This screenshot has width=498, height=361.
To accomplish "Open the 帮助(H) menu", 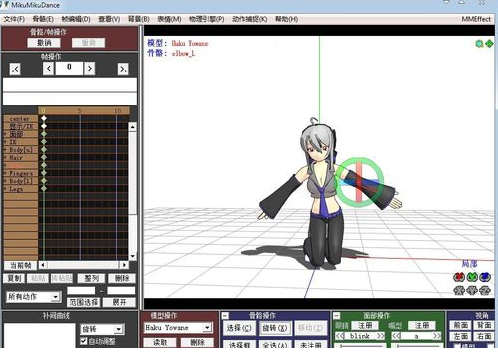I will pos(286,19).
